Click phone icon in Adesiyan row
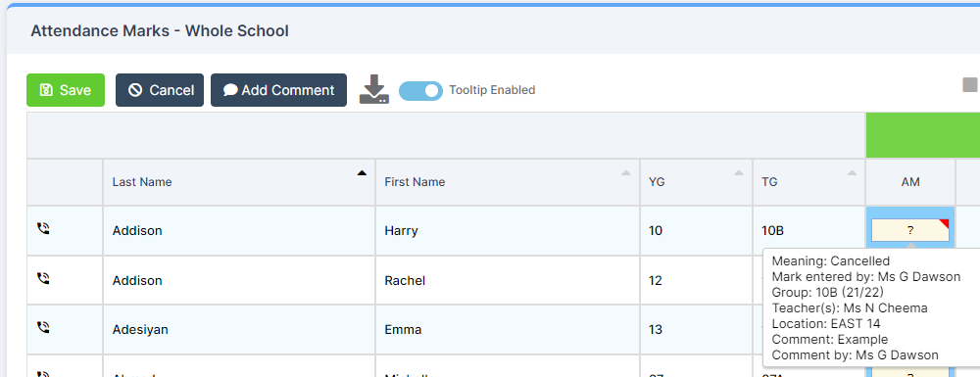Screen dimensions: 980x377 43,328
